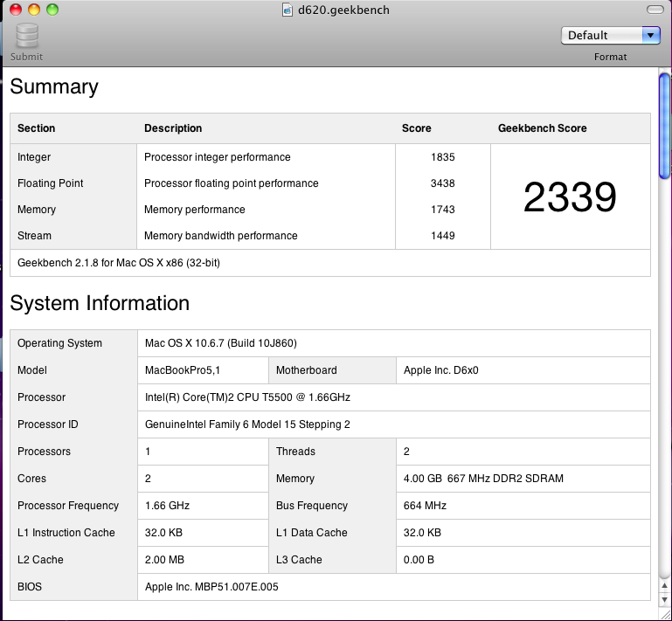Click the Threads label

pos(295,452)
